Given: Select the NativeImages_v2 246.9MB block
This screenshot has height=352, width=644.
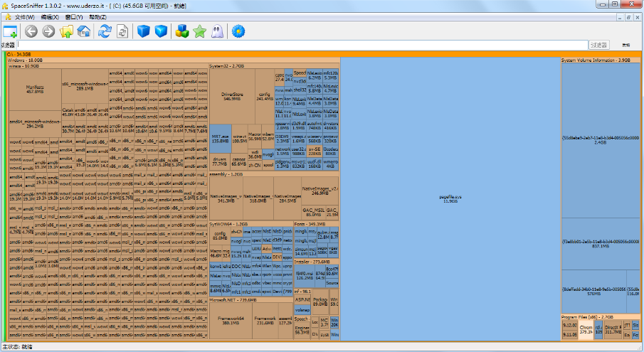Looking at the screenshot, I should tap(320, 191).
